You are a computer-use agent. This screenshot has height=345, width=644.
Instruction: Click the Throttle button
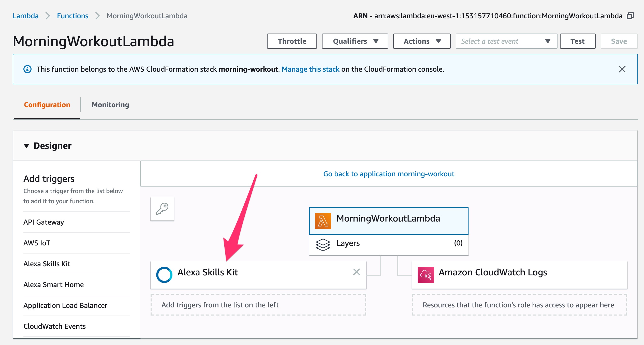(x=292, y=41)
